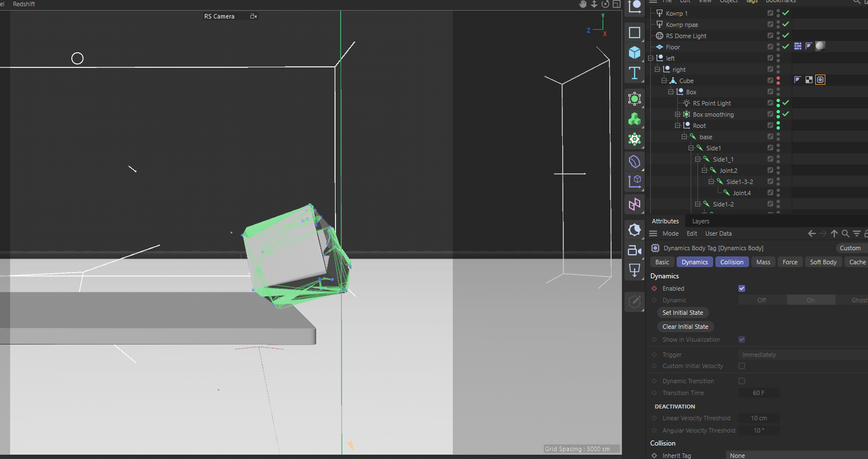868x459 pixels.
Task: Collapse the Side1 joint hierarchy
Action: click(691, 148)
